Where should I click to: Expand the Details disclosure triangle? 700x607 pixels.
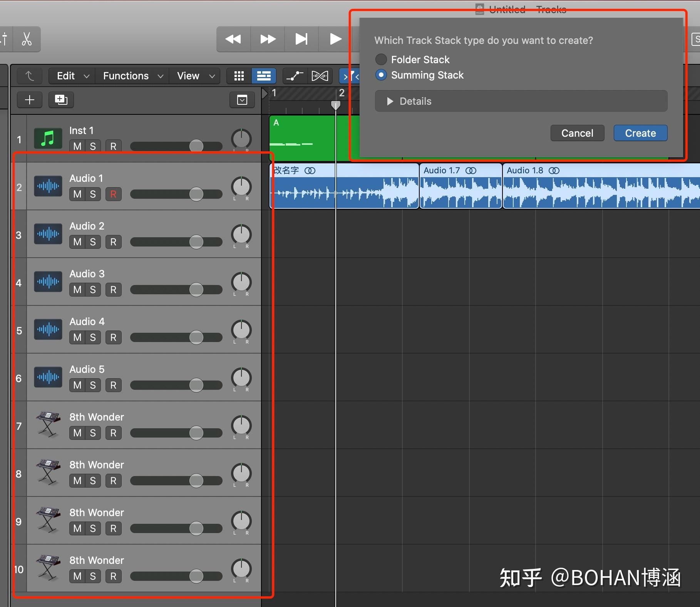click(390, 101)
